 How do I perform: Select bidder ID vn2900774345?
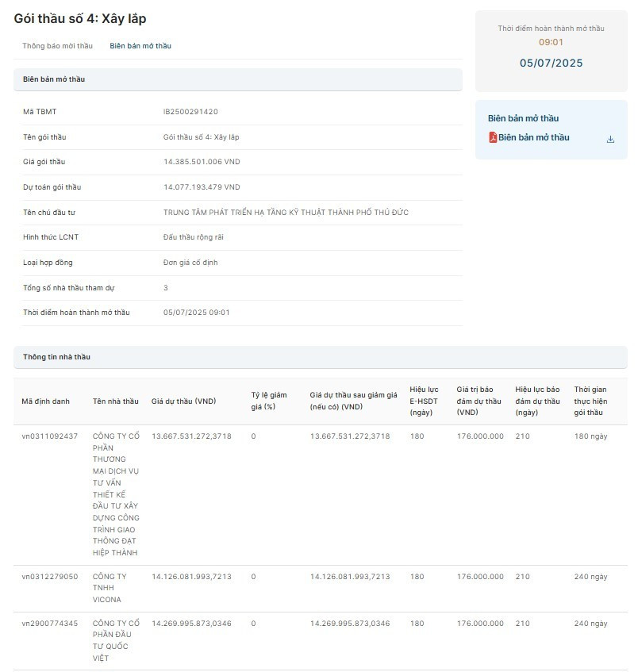click(49, 624)
